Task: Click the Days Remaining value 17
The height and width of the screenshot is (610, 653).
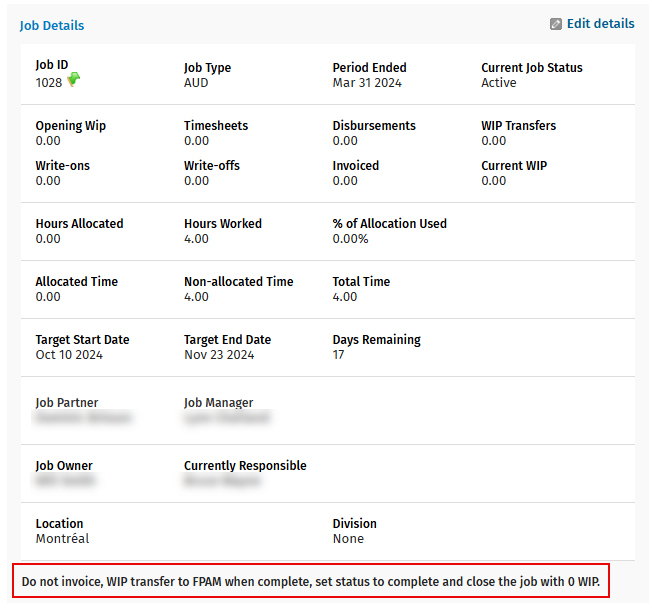Action: [x=338, y=355]
